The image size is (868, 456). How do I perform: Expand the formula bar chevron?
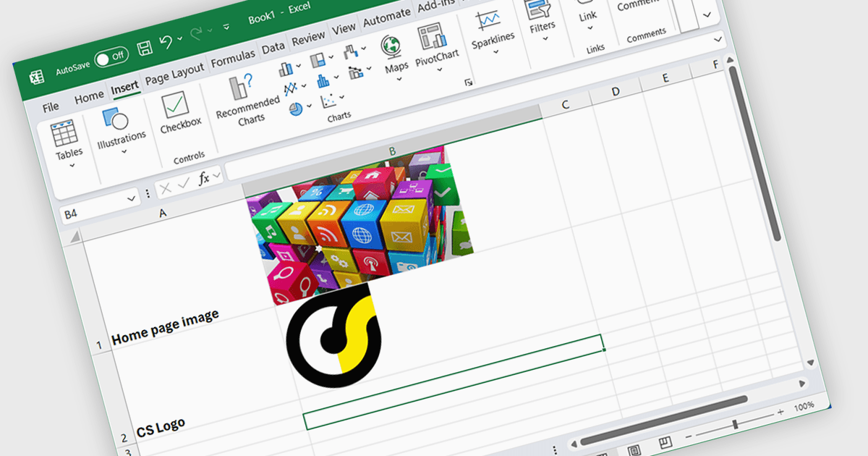(x=718, y=39)
